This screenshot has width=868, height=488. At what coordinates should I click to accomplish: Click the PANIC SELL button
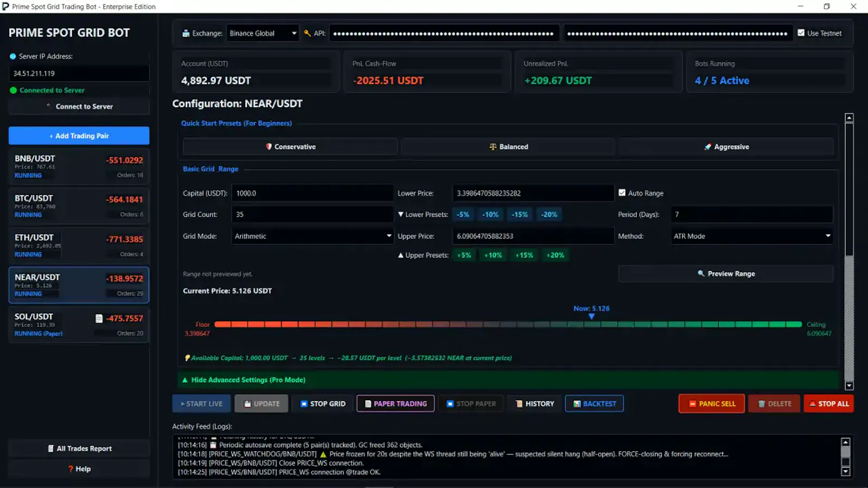coord(712,403)
